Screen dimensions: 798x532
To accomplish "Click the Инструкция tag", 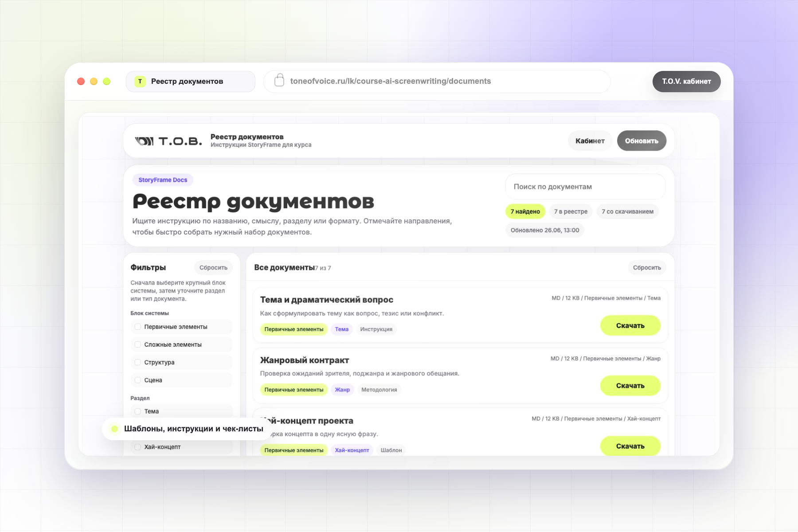I will (376, 329).
